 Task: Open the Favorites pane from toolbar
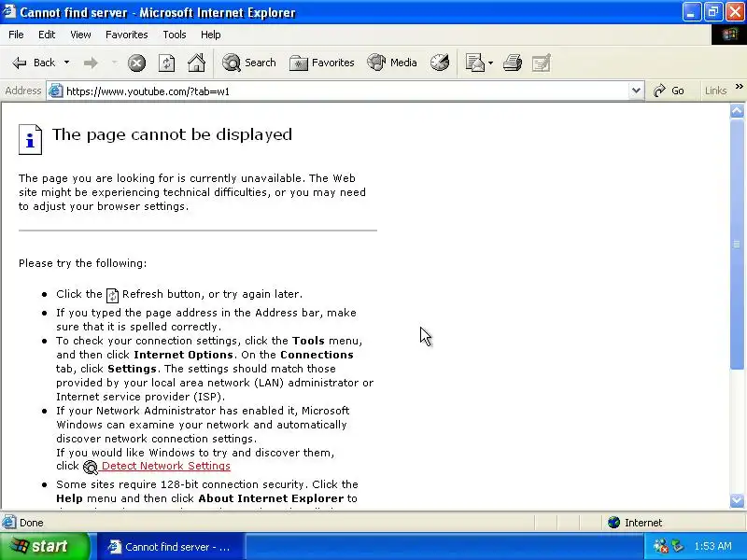tap(322, 63)
